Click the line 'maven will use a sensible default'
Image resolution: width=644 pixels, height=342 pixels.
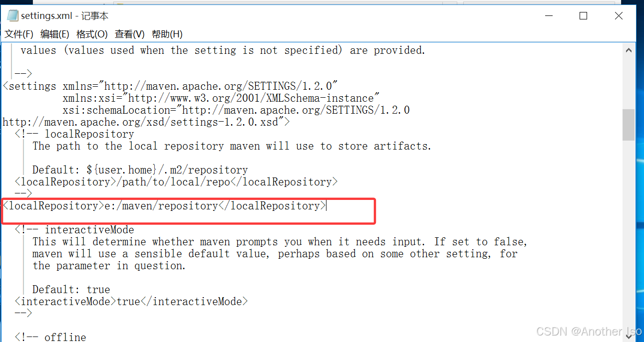(x=276, y=254)
